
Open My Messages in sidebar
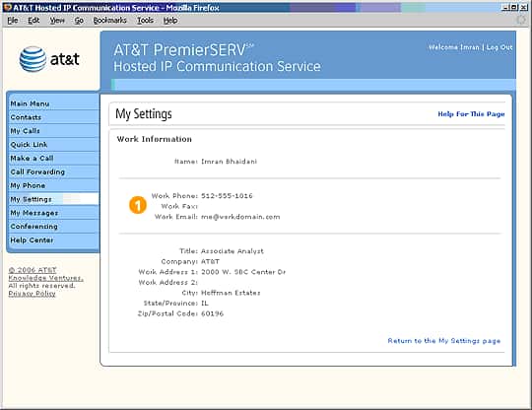point(33,213)
